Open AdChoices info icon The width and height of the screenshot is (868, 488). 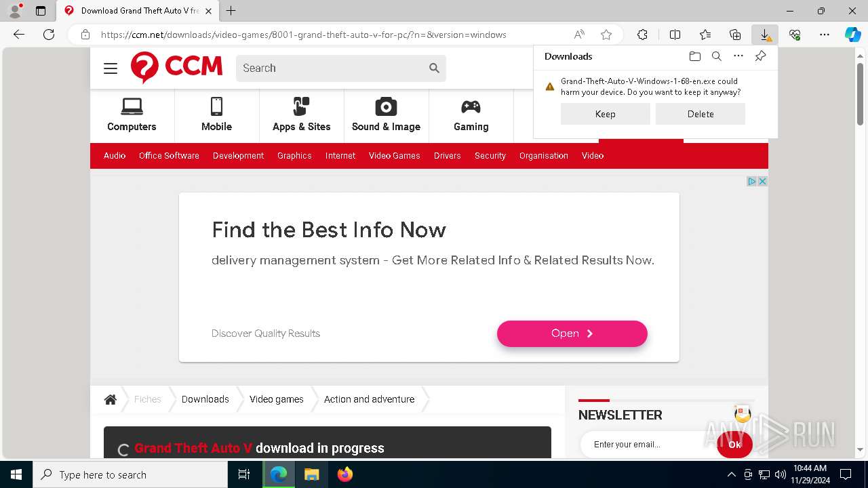pos(752,181)
